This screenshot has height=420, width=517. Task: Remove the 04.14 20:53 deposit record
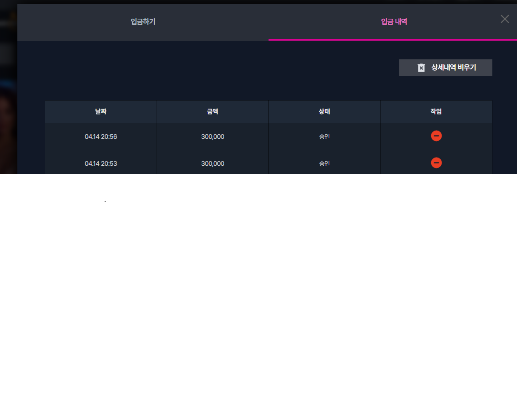click(x=436, y=163)
